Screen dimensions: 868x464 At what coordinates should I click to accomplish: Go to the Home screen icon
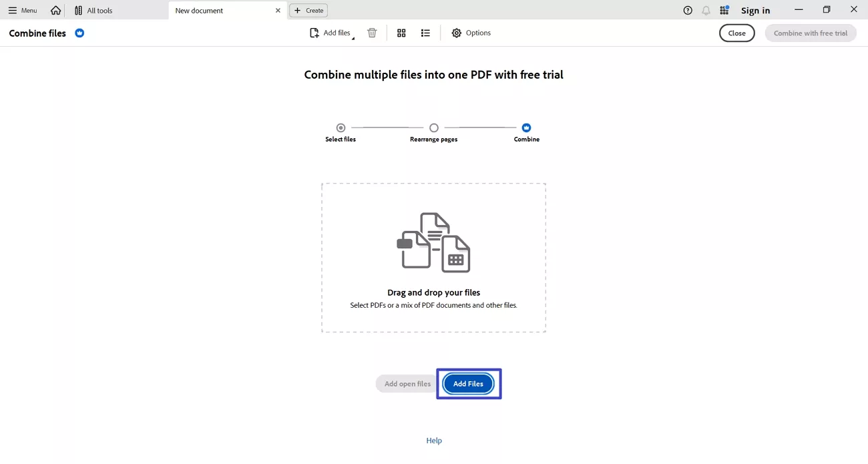coord(55,10)
